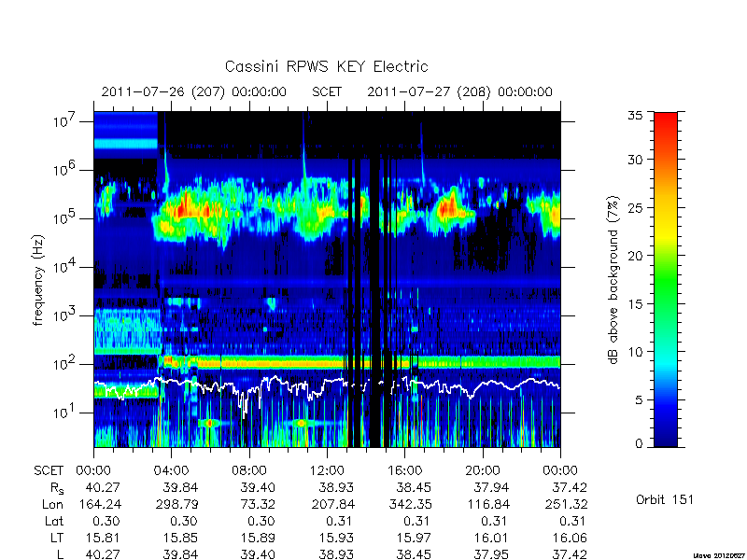
Task: Click the LT value "15.85"
Action: tap(180, 539)
